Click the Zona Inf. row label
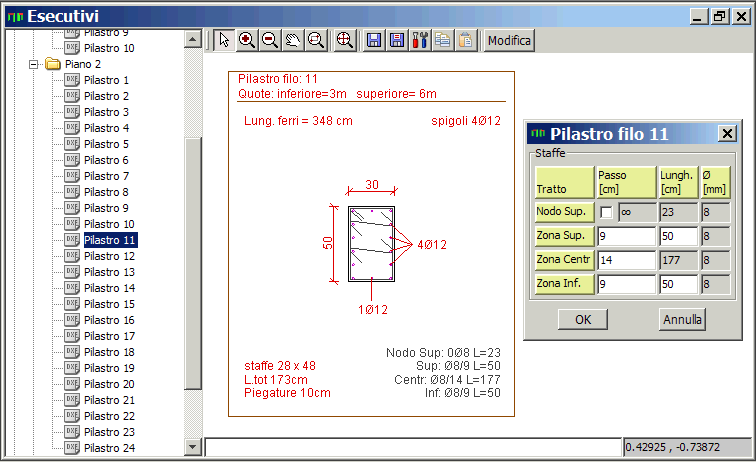756x462 pixels. (x=564, y=285)
